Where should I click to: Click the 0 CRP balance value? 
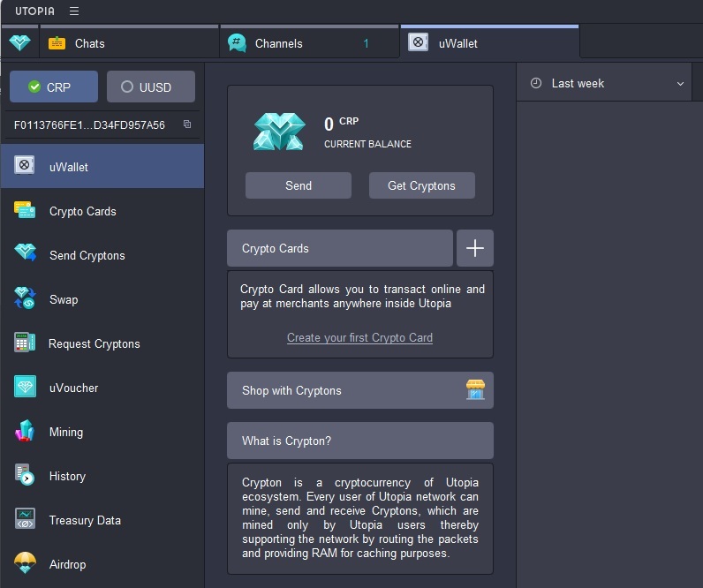click(341, 124)
